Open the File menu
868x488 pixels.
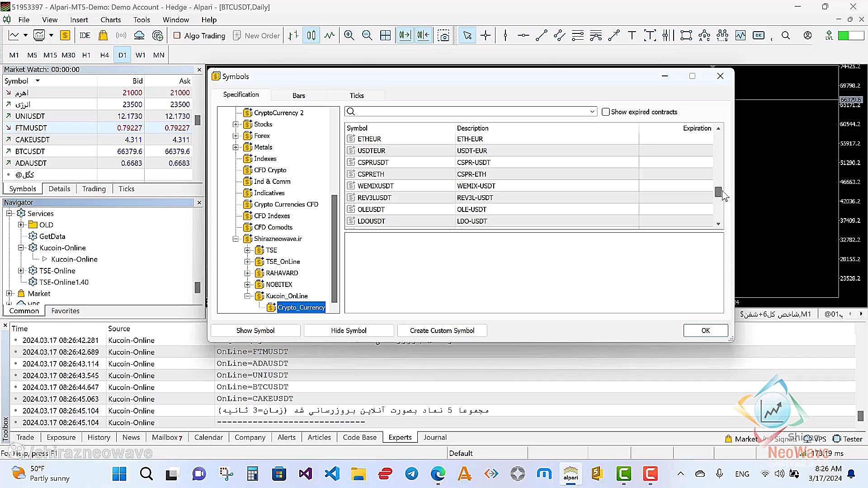(x=24, y=20)
